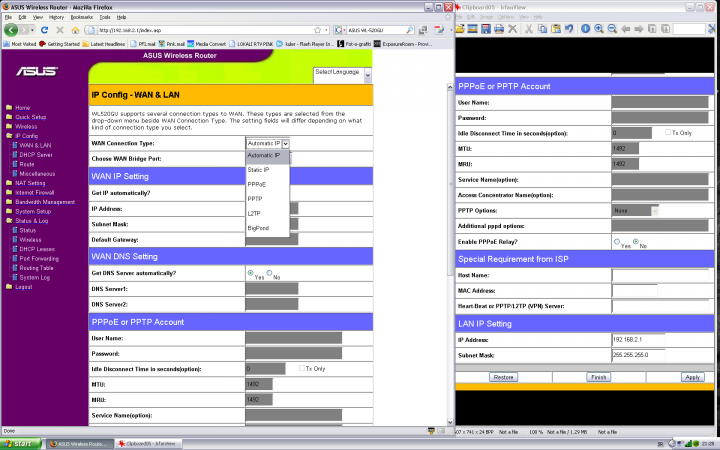Go to Firefox home page icon
This screenshot has height=450, width=720.
75,30
